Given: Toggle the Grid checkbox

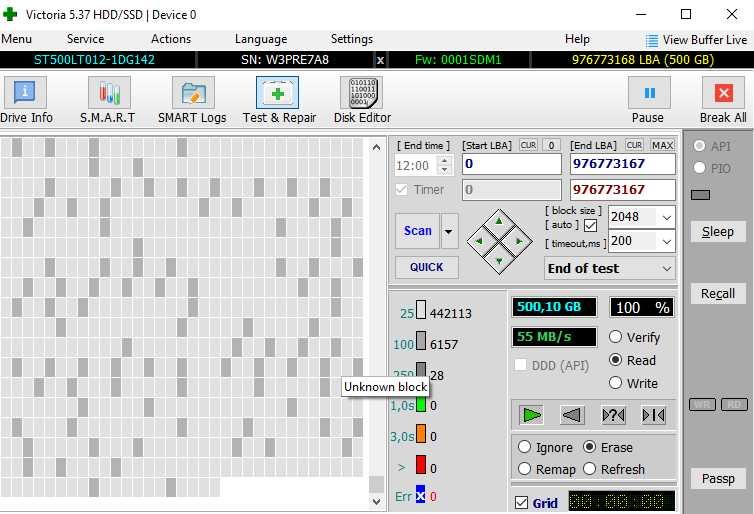Looking at the screenshot, I should (521, 502).
